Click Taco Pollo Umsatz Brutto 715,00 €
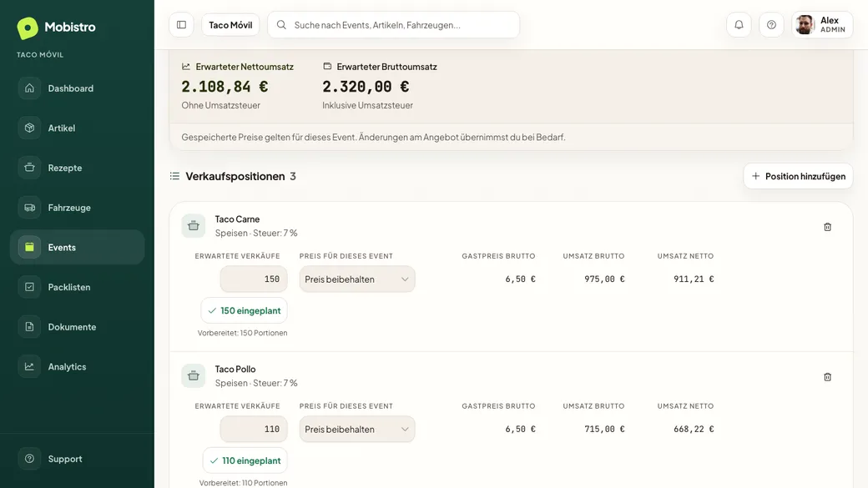 pos(604,429)
